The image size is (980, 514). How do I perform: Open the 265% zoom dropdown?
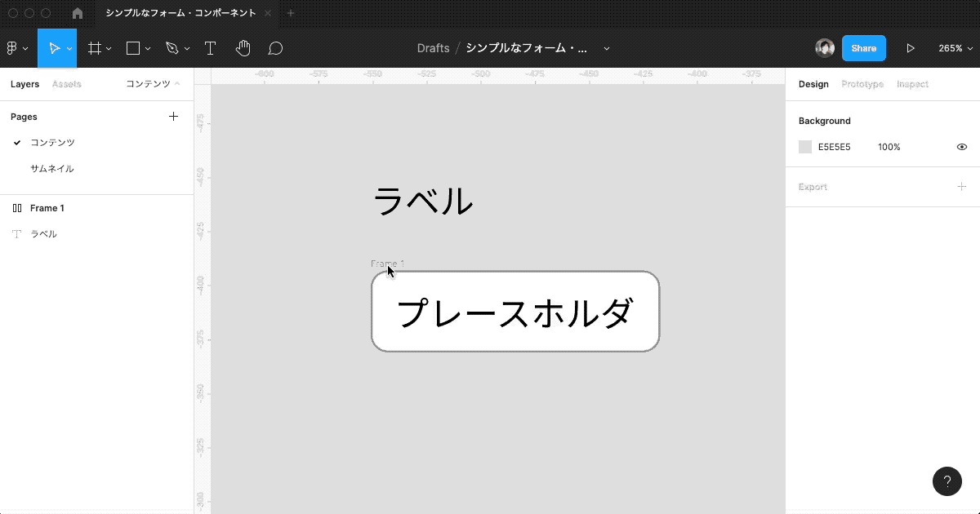(x=954, y=49)
